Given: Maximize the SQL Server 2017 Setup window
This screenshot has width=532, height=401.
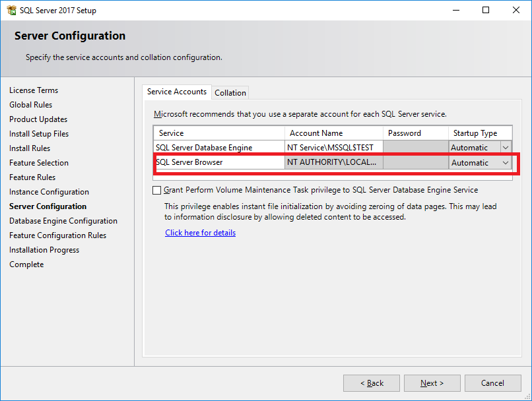Looking at the screenshot, I should tap(486, 10).
